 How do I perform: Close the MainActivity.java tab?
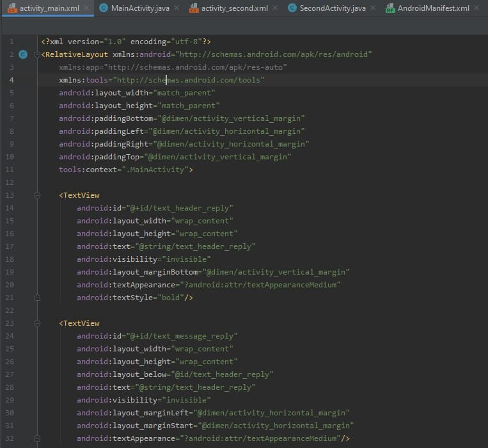coord(177,8)
